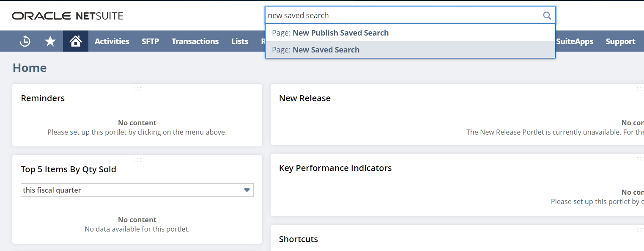Click the magnifier icon in search box
This screenshot has width=644, height=251.
[547, 16]
